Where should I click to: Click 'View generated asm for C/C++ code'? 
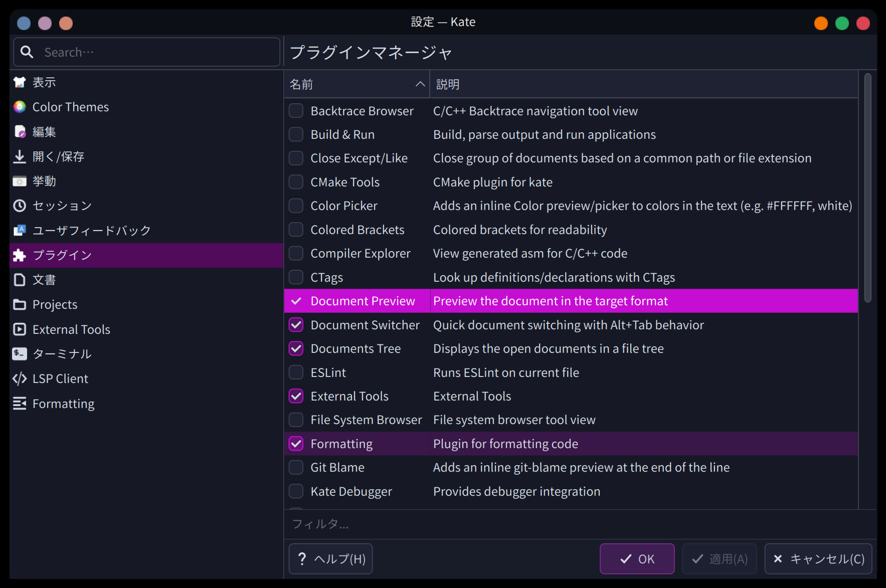point(530,253)
